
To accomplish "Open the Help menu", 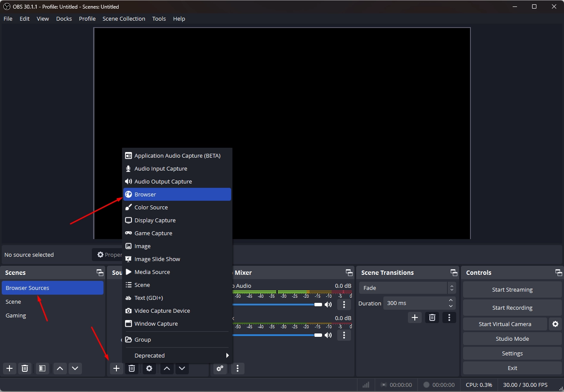I will 179,19.
